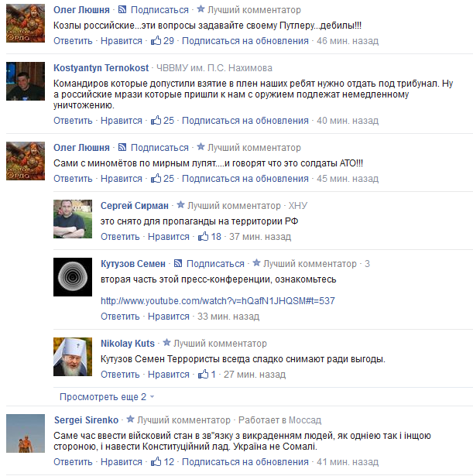
Task: Click thumbs-up icon on Kostyantyn Ternokost's comment
Action: point(156,120)
